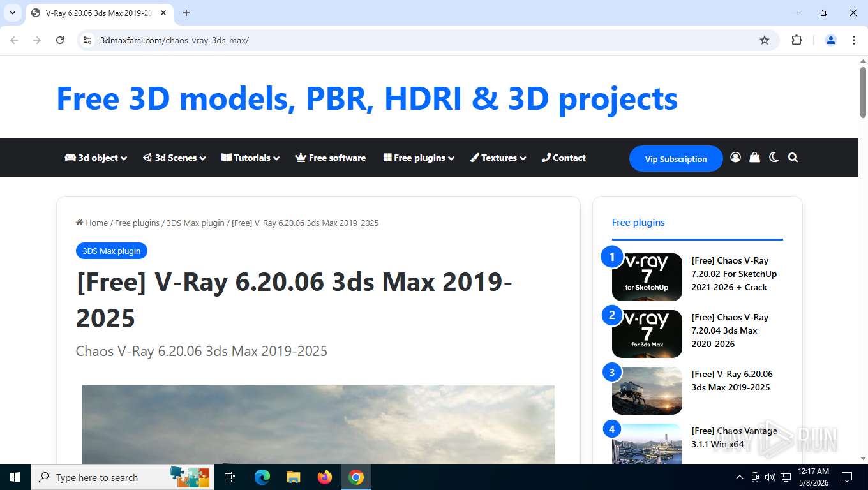Screen dimensions: 868x490
Task: Switch to Chrome taskbar icon
Action: pyautogui.click(x=356, y=477)
